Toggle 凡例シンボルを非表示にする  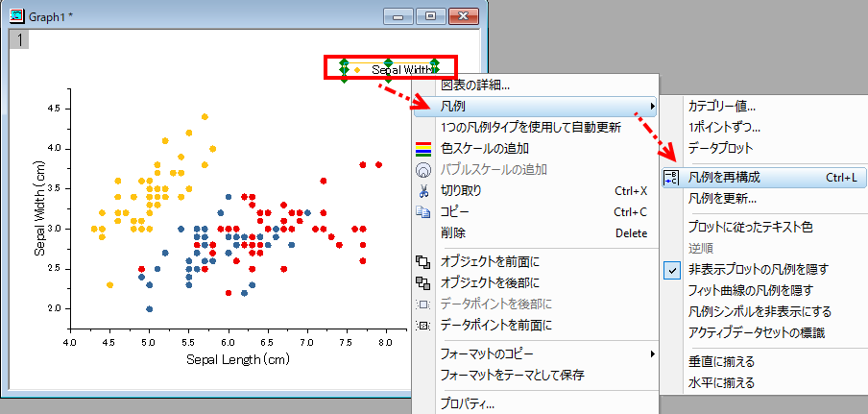(x=760, y=311)
